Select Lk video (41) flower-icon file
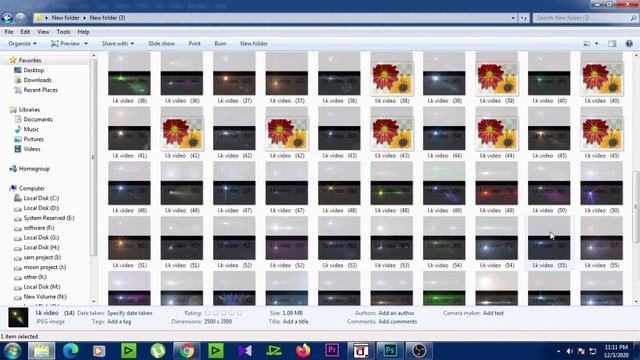Viewport: 640px width, 360px height. pos(182,133)
